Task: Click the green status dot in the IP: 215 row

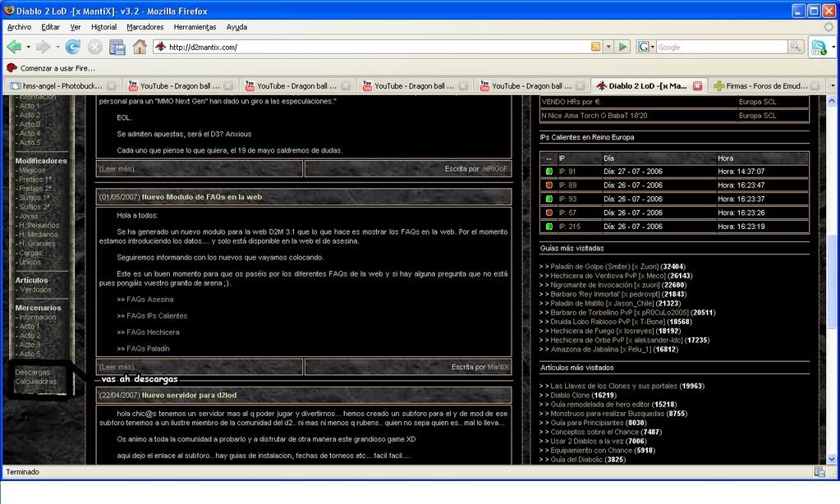Action: tap(549, 227)
